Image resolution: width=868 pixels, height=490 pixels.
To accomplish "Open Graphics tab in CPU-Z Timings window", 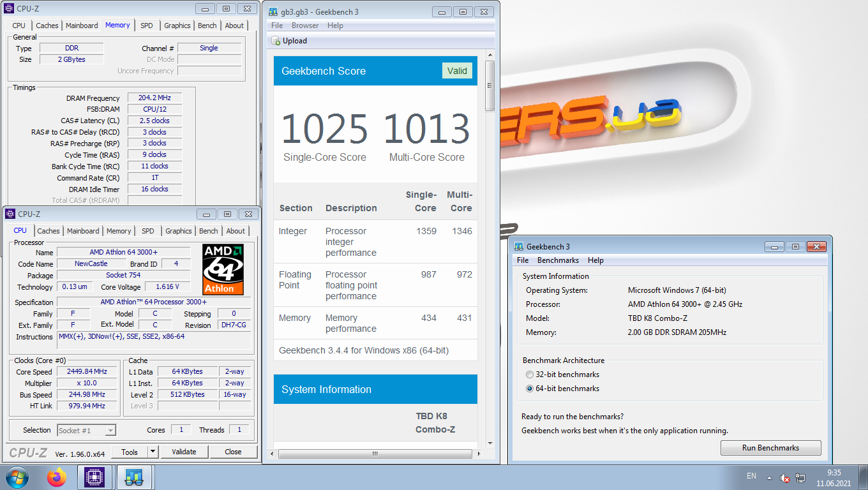I will coord(177,26).
